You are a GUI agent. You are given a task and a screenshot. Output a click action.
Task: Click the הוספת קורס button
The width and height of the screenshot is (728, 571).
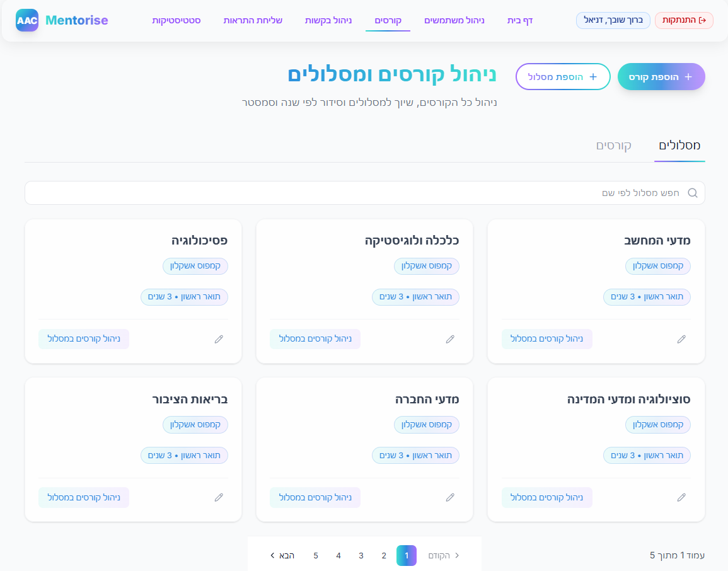tap(661, 77)
